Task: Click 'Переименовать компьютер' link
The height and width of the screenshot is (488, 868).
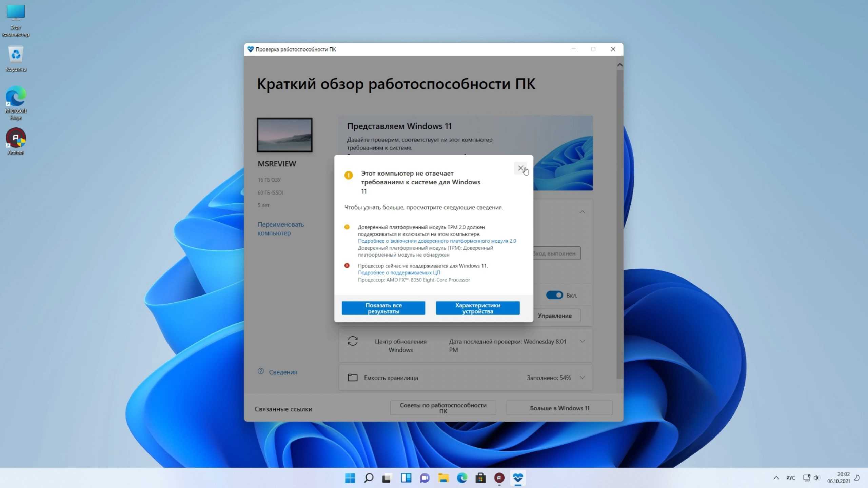Action: coord(281,229)
